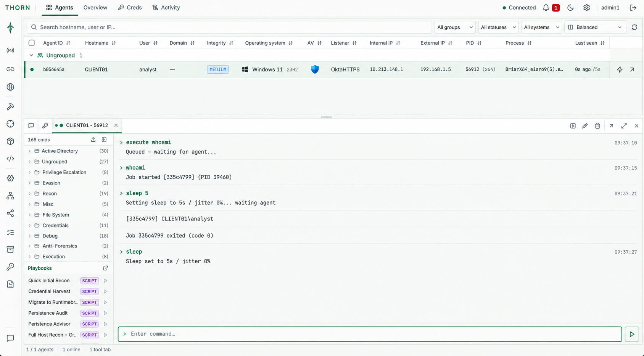Image resolution: width=644 pixels, height=356 pixels.
Task: Expand console to fullscreen
Action: coord(624,126)
